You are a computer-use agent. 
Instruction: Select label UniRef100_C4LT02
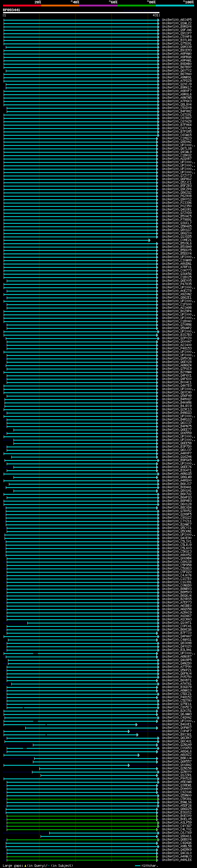(x=176, y=830)
